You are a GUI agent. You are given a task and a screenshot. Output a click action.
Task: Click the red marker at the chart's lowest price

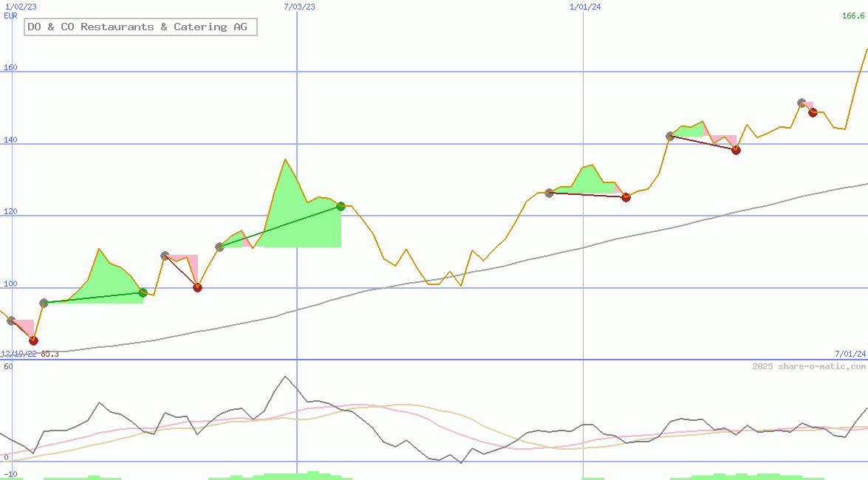[x=33, y=340]
